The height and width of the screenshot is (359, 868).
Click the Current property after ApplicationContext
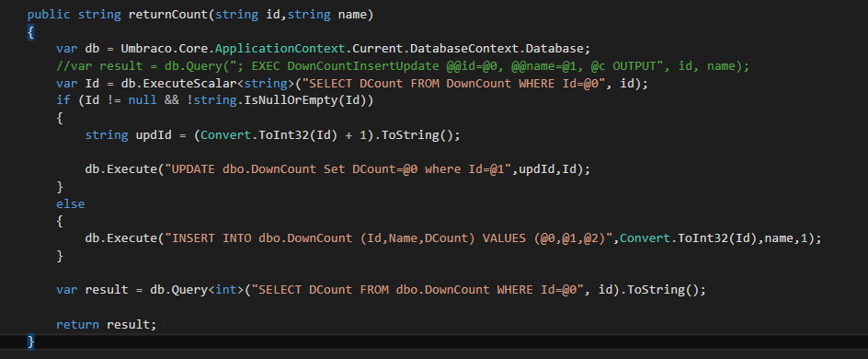[378, 49]
